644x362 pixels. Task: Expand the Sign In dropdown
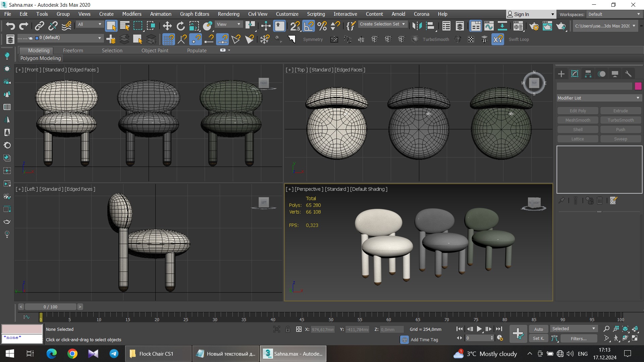click(531, 14)
